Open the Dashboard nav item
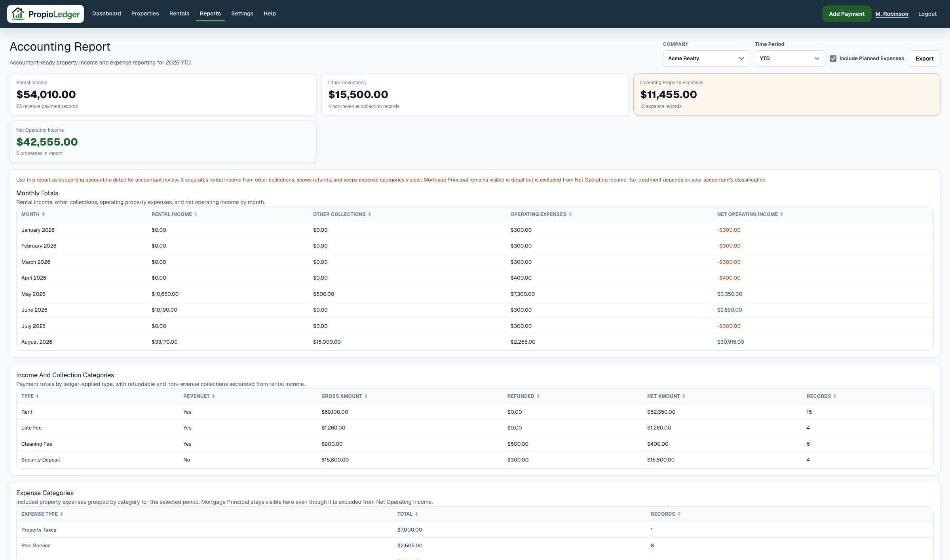950x560 pixels. [106, 13]
